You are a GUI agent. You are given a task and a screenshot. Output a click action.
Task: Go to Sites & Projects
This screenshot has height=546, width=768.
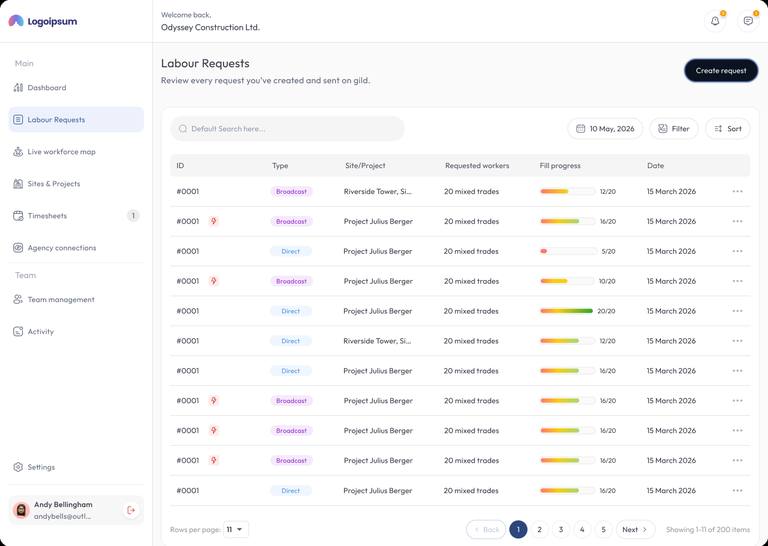(47, 184)
